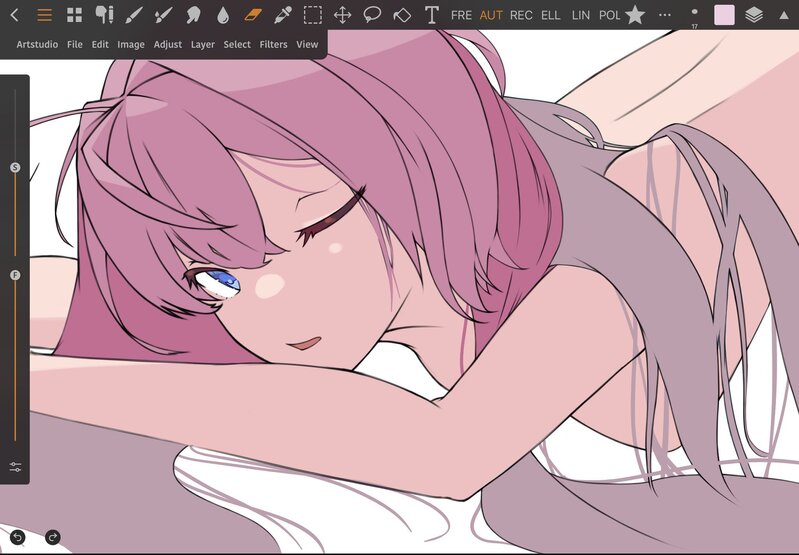Open the Filters menu
Viewport: 799px width, 555px height.
tap(273, 44)
